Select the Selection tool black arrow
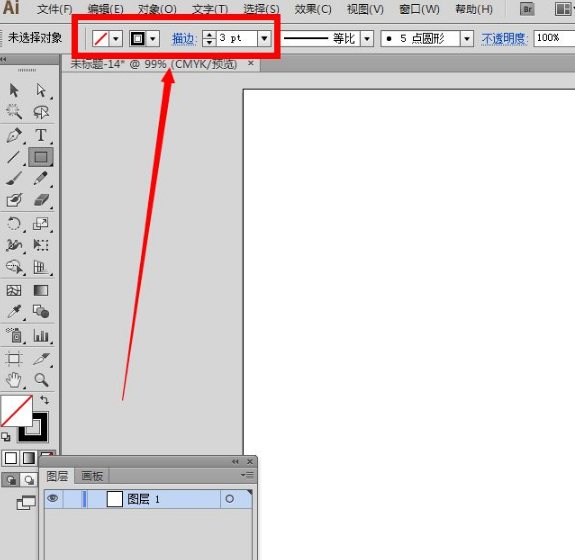 [14, 90]
